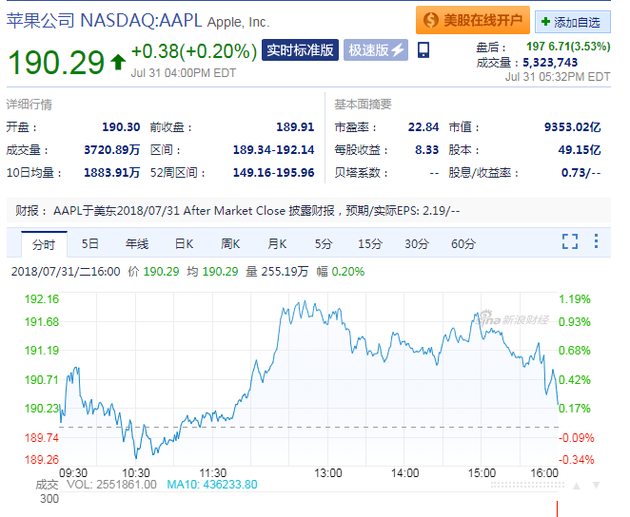
Task: Switch to 极速版 mode
Action: click(376, 50)
